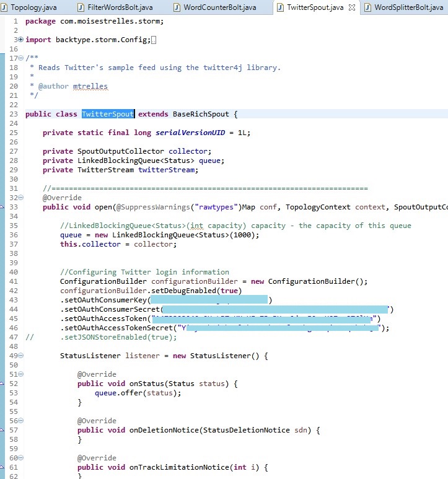Collapse the onTrackLimitationNotice method at line 60
The image size is (448, 479).
pyautogui.click(x=21, y=457)
